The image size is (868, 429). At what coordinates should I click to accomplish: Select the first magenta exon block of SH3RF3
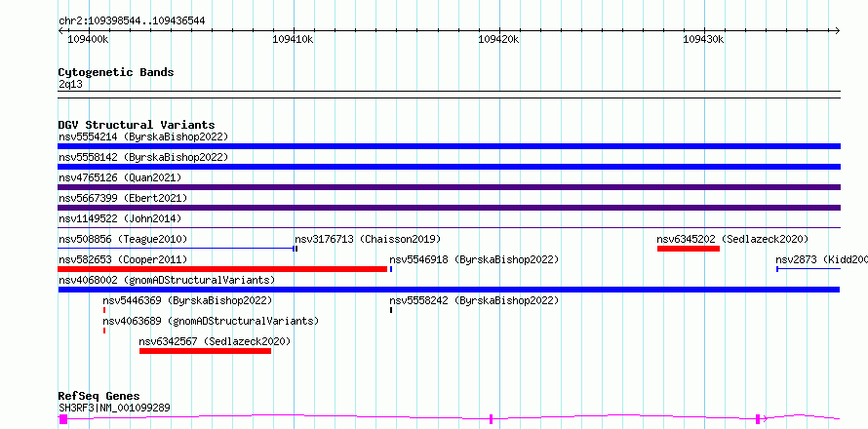click(63, 419)
